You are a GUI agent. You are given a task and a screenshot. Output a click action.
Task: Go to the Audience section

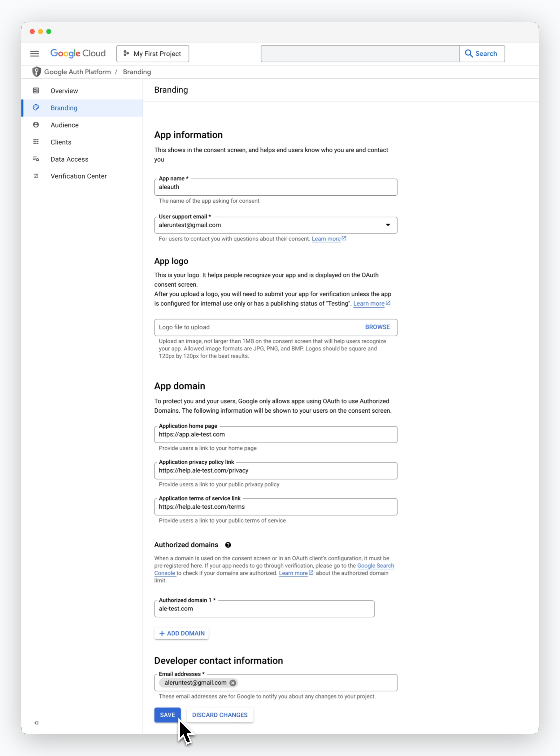point(82,125)
